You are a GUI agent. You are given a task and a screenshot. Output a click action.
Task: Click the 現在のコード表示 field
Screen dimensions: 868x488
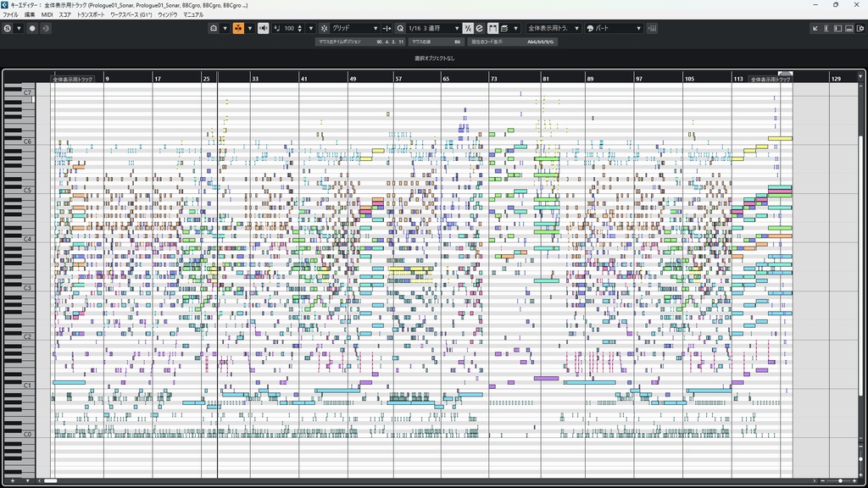(x=512, y=42)
